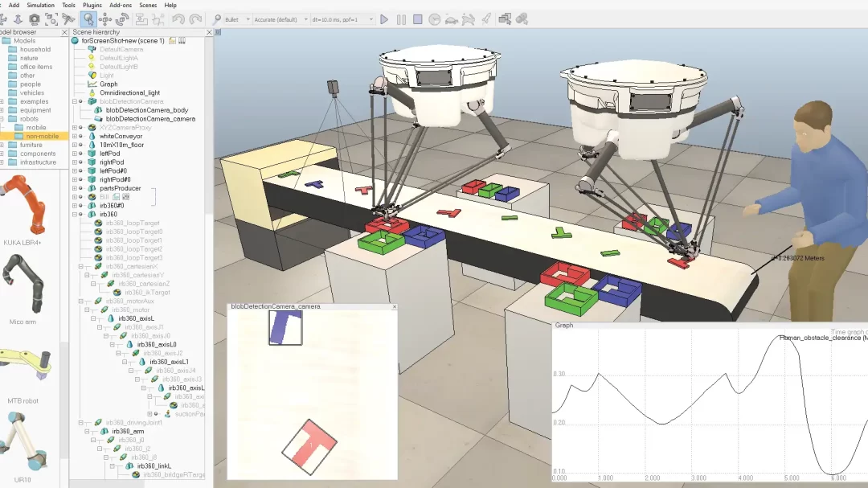Viewport: 868px width, 488px height.
Task: Toggle real-time simulation clock icon
Action: click(435, 19)
